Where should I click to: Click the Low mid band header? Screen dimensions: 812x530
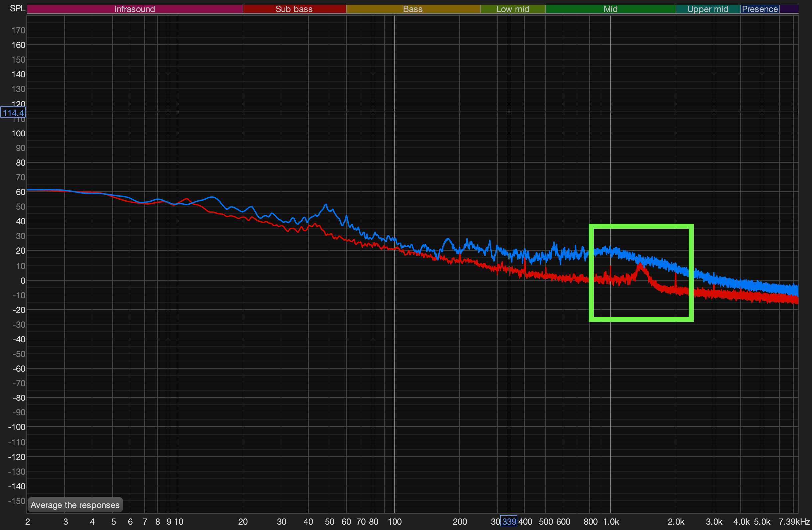coord(513,9)
